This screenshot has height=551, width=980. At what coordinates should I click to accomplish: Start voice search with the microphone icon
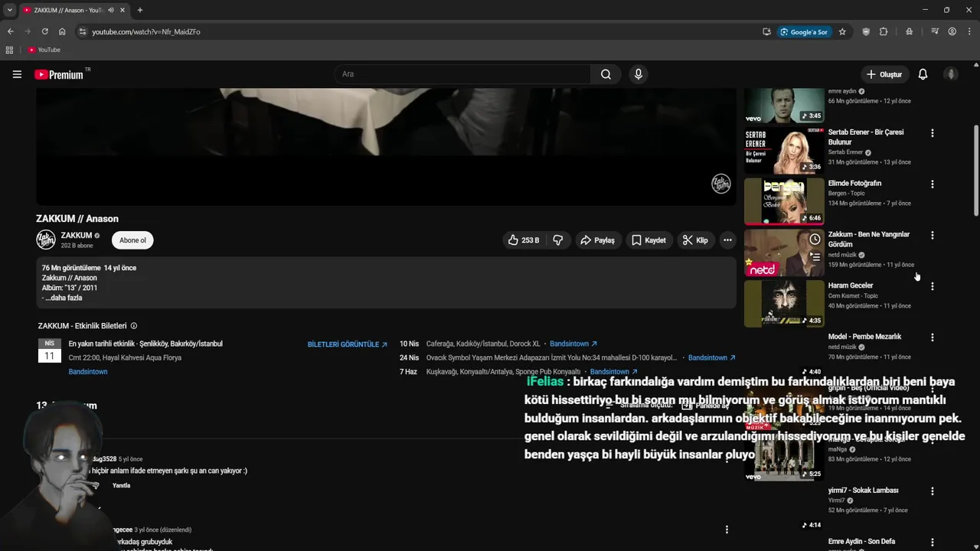pyautogui.click(x=638, y=74)
